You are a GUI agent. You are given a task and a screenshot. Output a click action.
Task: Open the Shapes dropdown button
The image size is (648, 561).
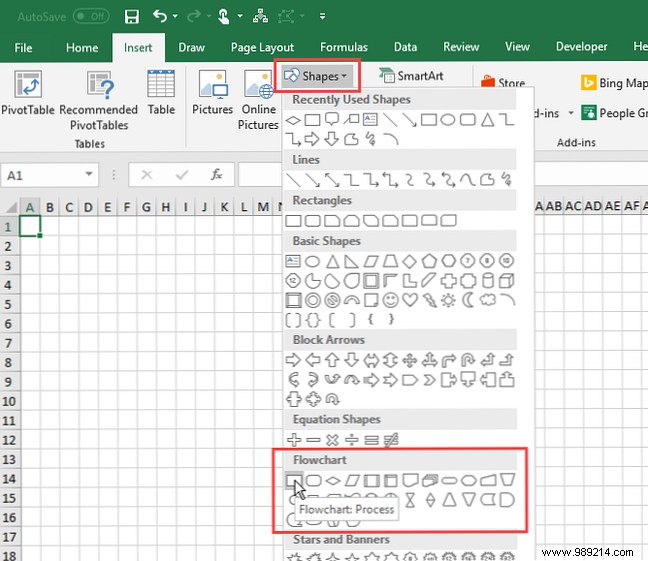point(317,76)
